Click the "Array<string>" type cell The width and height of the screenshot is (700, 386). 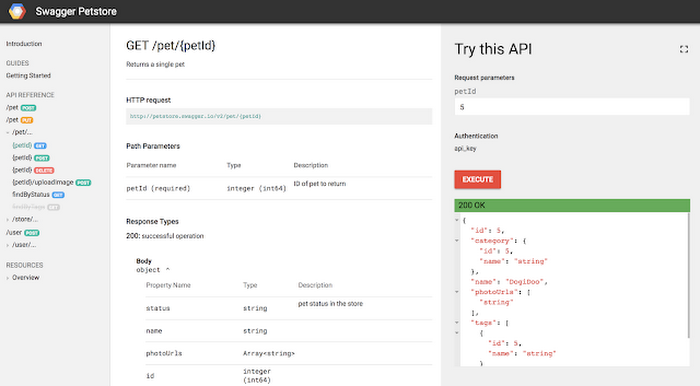[269, 353]
